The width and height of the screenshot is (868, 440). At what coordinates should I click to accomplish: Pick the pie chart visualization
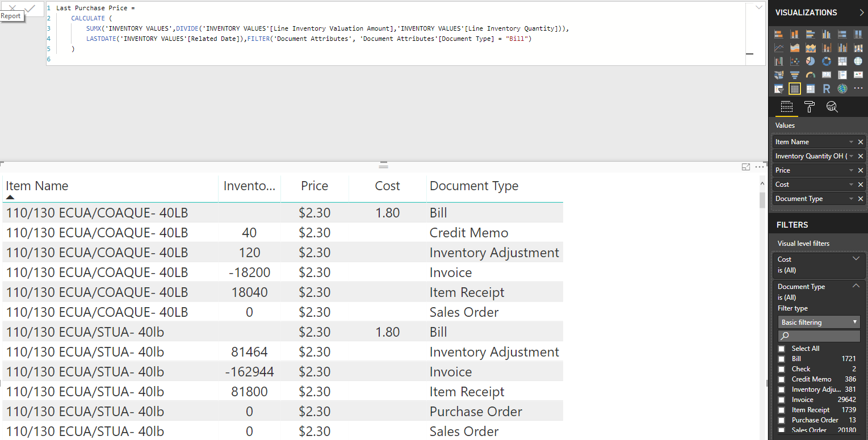coord(811,61)
